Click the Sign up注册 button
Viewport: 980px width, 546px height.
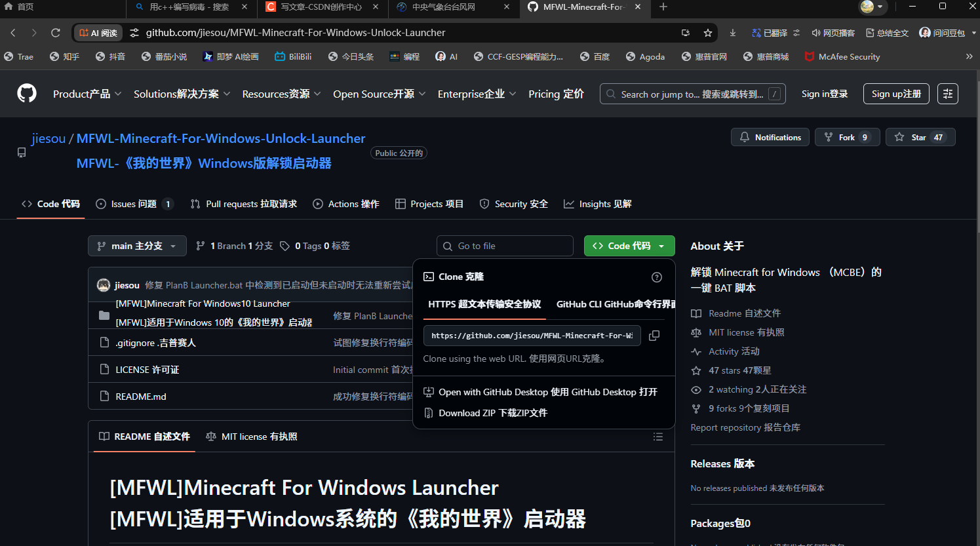[x=895, y=94]
